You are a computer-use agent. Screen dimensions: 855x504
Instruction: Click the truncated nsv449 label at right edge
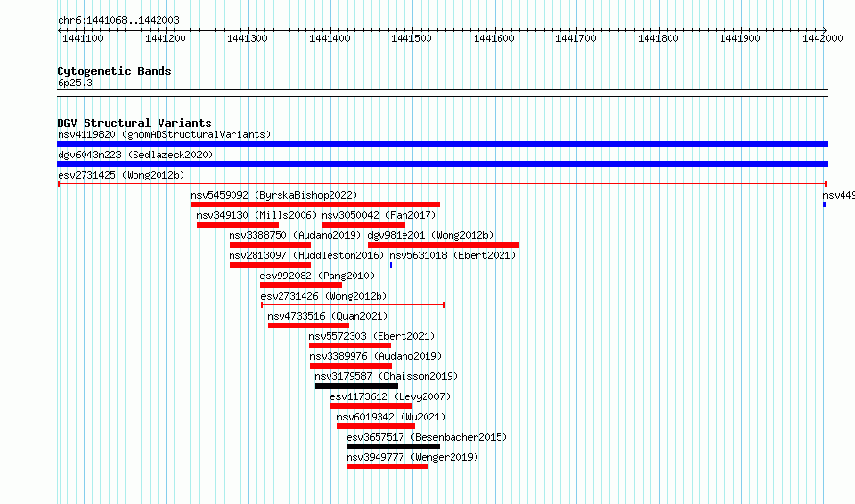tap(839, 195)
